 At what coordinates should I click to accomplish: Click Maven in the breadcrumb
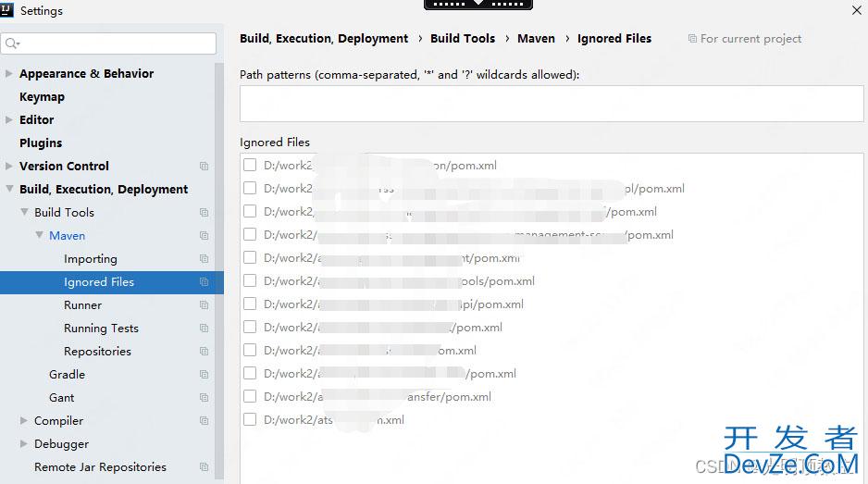[x=536, y=38]
